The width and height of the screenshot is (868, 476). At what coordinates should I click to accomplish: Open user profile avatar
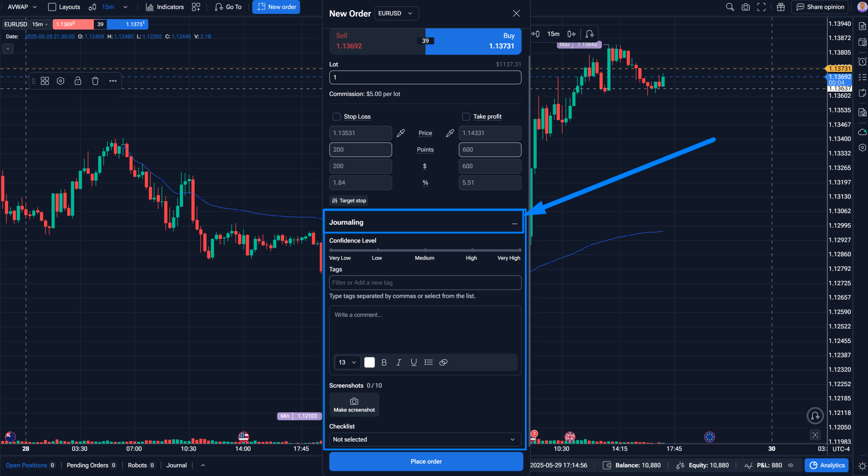[x=862, y=7]
